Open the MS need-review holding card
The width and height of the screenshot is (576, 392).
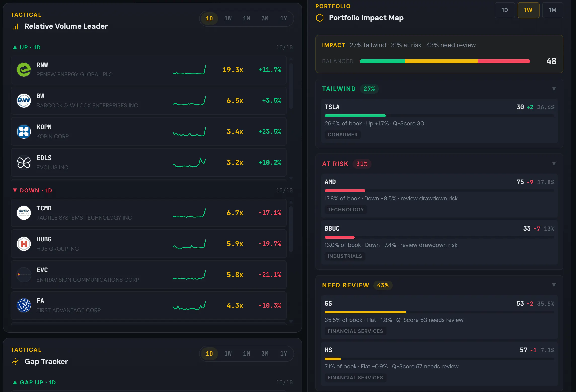[439, 364]
